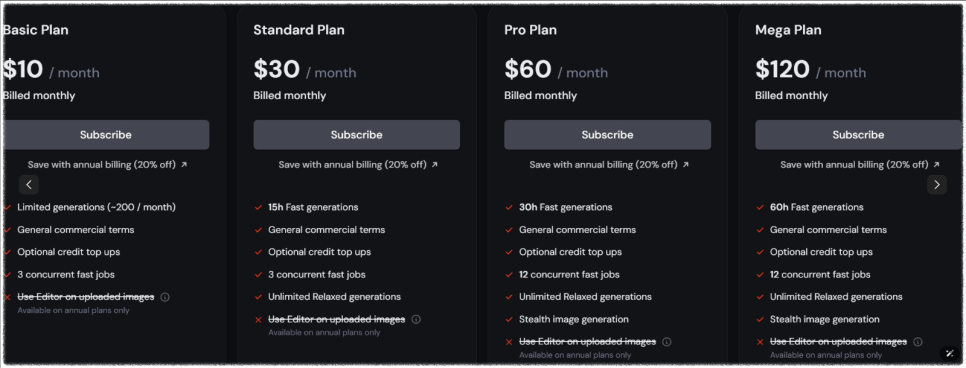966x368 pixels.
Task: Open Basic Plan annual billing savings link
Action: pos(107,165)
